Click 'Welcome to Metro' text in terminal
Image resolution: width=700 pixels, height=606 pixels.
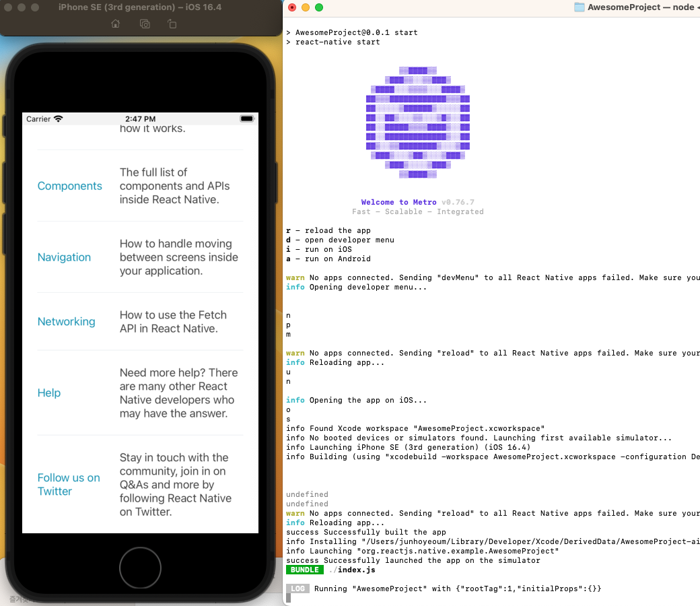(398, 202)
